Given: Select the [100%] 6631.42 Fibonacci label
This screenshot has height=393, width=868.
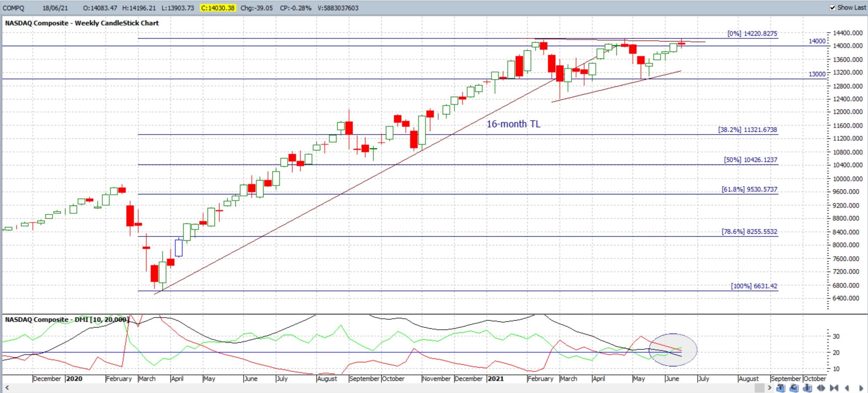Looking at the screenshot, I should point(754,286).
